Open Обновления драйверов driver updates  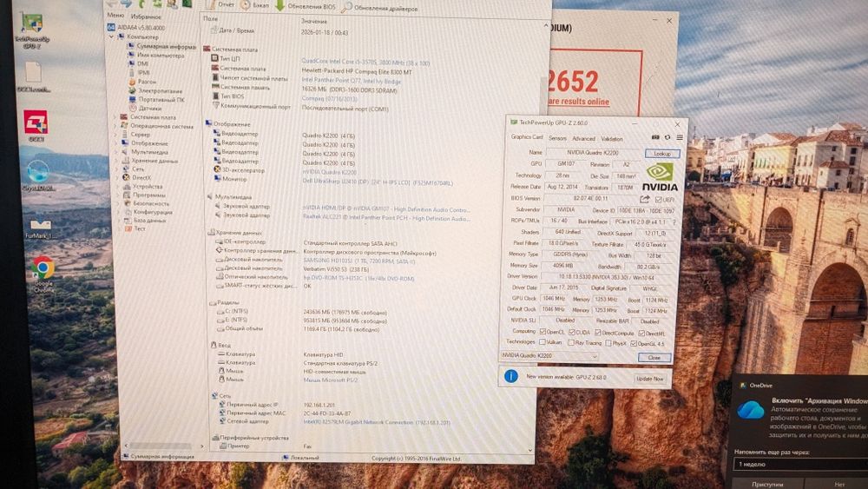point(379,7)
